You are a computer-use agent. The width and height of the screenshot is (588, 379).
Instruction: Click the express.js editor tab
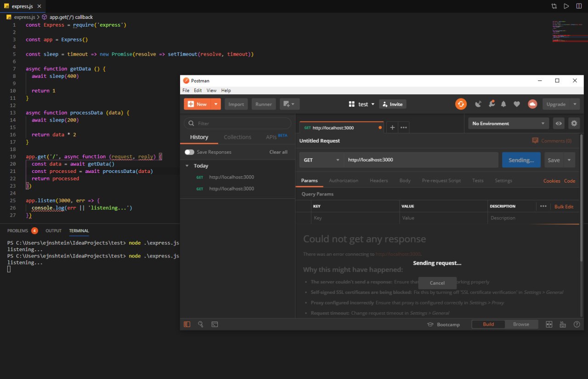(23, 6)
